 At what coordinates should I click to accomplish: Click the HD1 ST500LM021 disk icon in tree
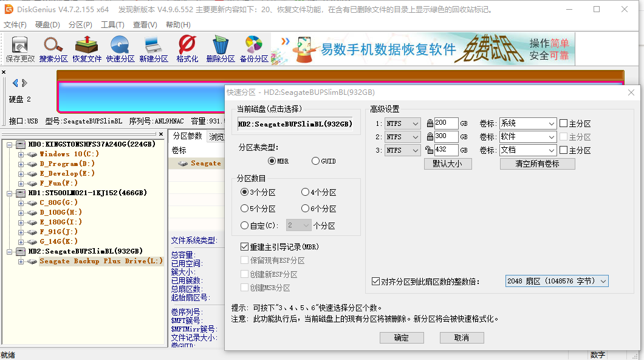pos(21,193)
